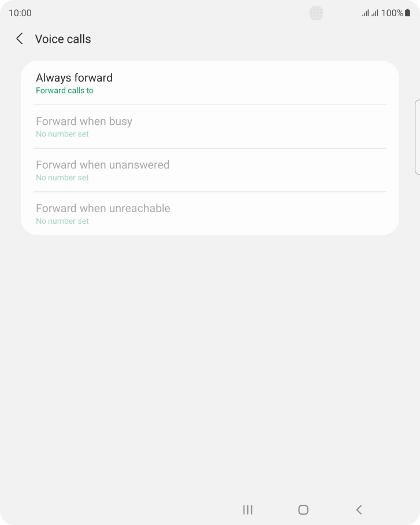Tap the back arrow beside Voice calls

click(x=20, y=39)
